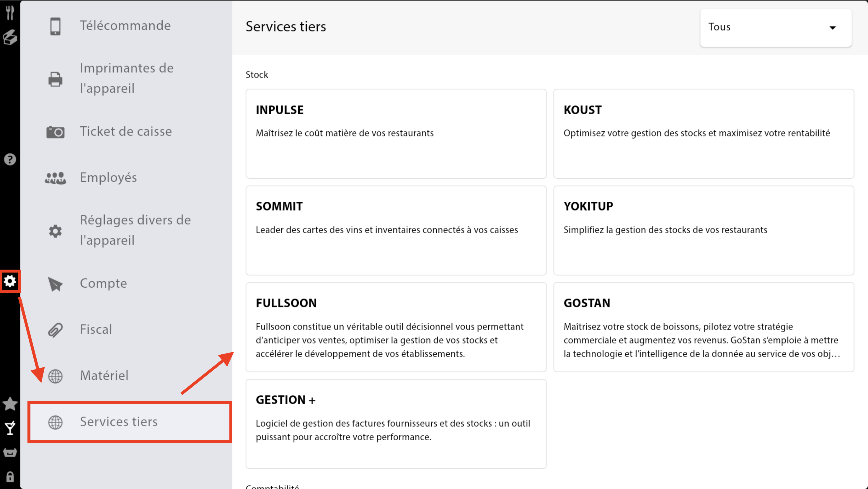868x489 pixels.
Task: Select Ticket de caisse menu entry
Action: (x=126, y=131)
